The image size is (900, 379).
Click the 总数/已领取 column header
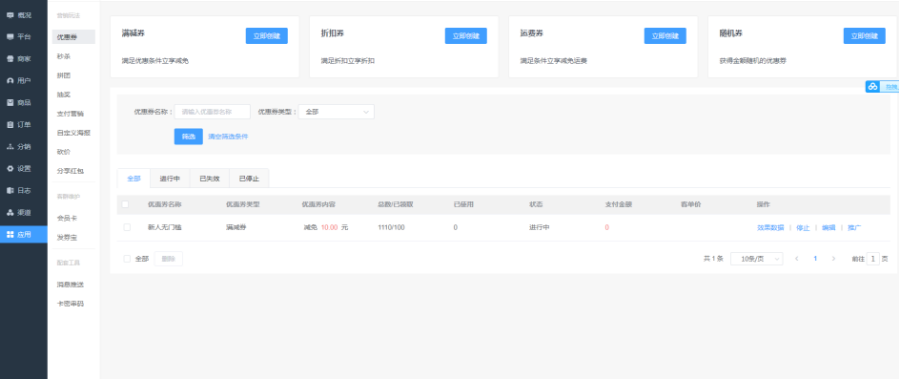[395, 204]
